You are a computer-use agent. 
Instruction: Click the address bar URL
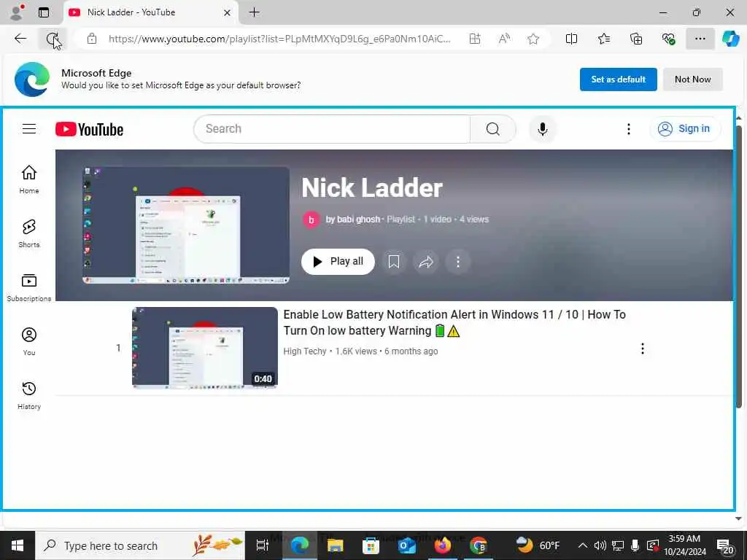click(279, 39)
